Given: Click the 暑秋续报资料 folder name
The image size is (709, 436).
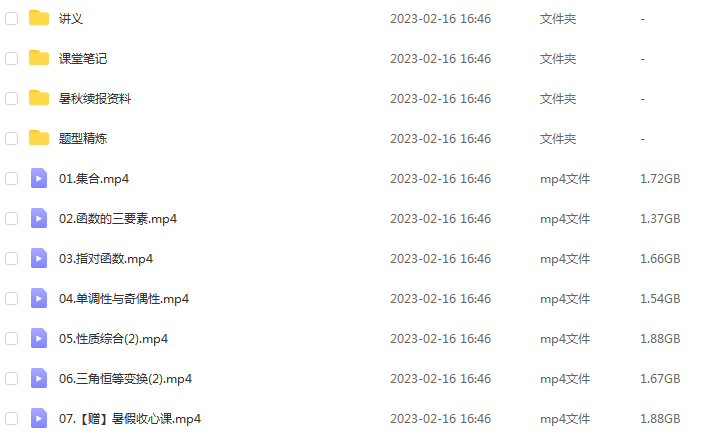Looking at the screenshot, I should point(95,98).
